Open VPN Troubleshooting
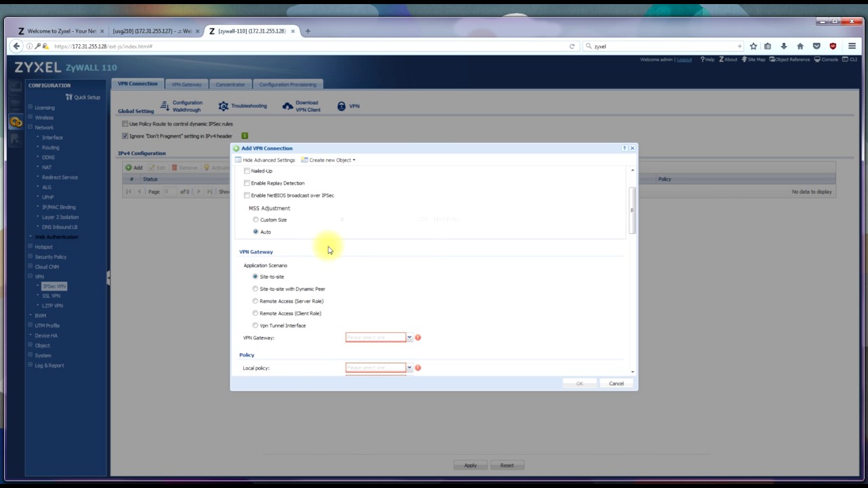868x488 pixels. [x=243, y=106]
